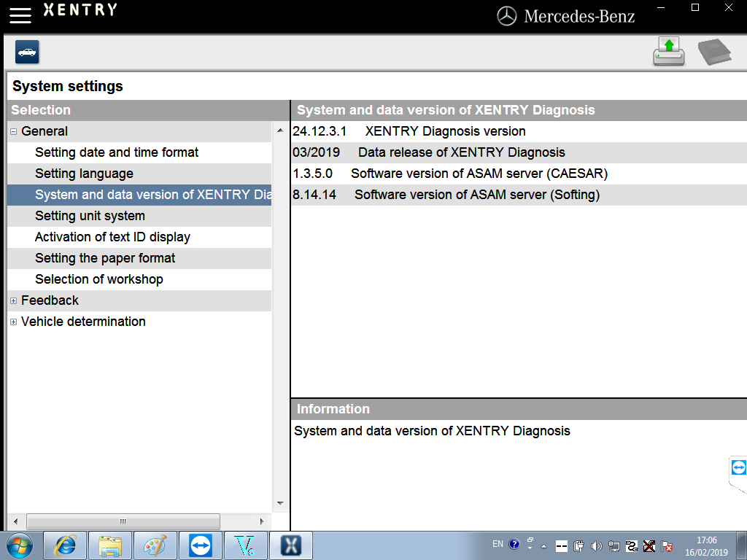Click Setting date and time format
747x560 pixels.
(x=115, y=152)
